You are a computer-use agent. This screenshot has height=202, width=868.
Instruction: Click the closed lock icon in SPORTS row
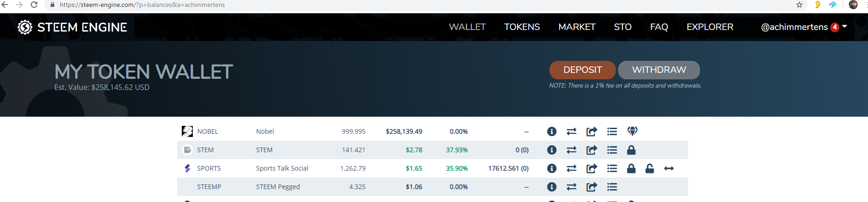point(631,168)
